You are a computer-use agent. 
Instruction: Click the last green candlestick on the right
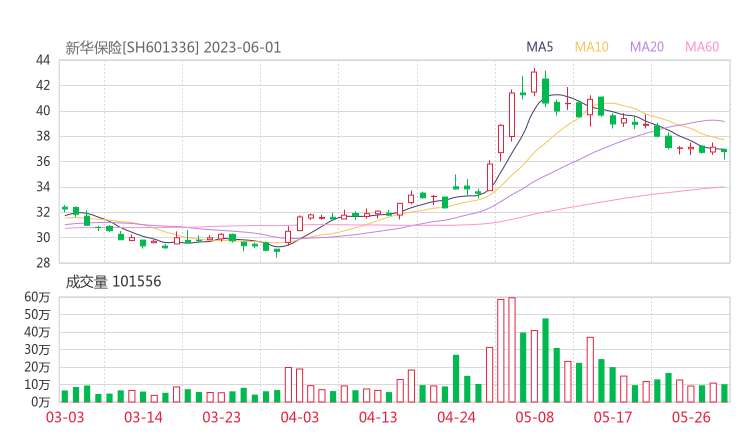pos(724,152)
